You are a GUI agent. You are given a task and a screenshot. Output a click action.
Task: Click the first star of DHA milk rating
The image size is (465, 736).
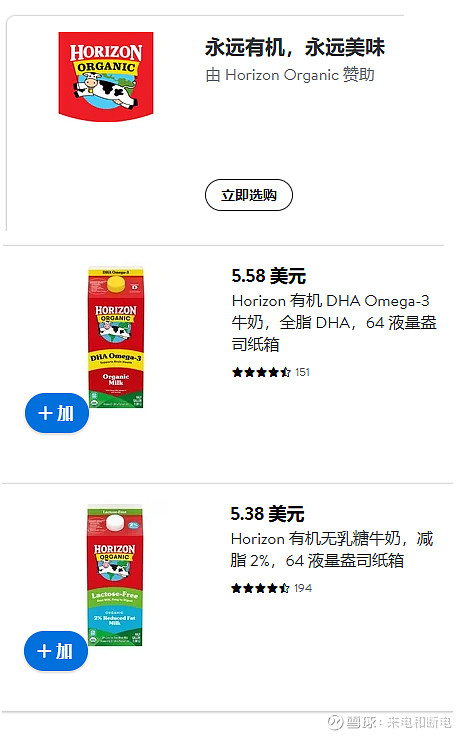pos(237,372)
